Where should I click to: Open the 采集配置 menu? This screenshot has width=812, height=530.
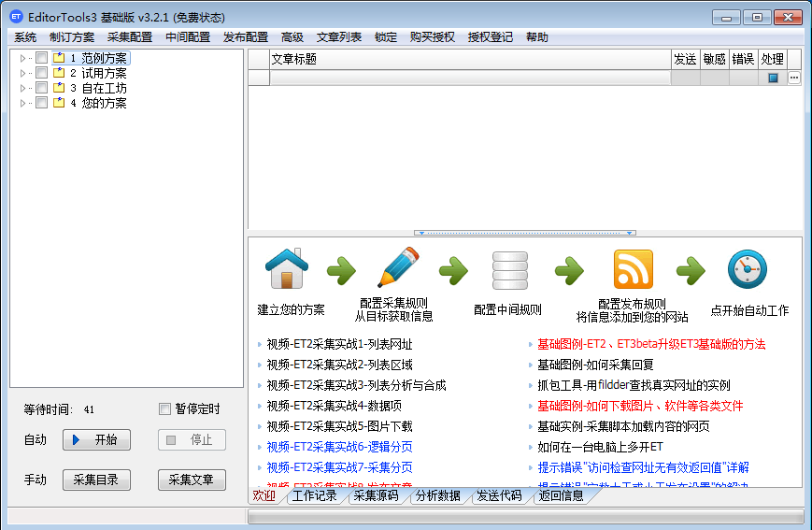(x=129, y=37)
